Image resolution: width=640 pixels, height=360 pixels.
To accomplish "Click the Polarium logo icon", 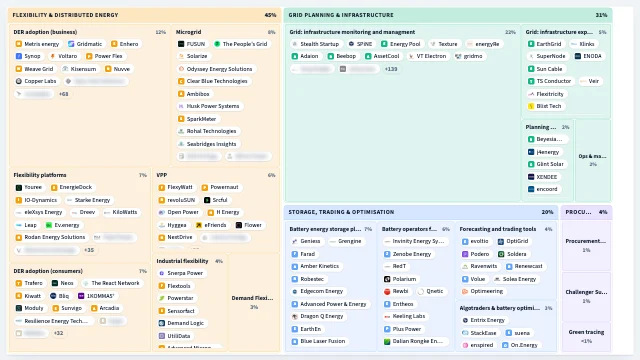I will 387,279.
